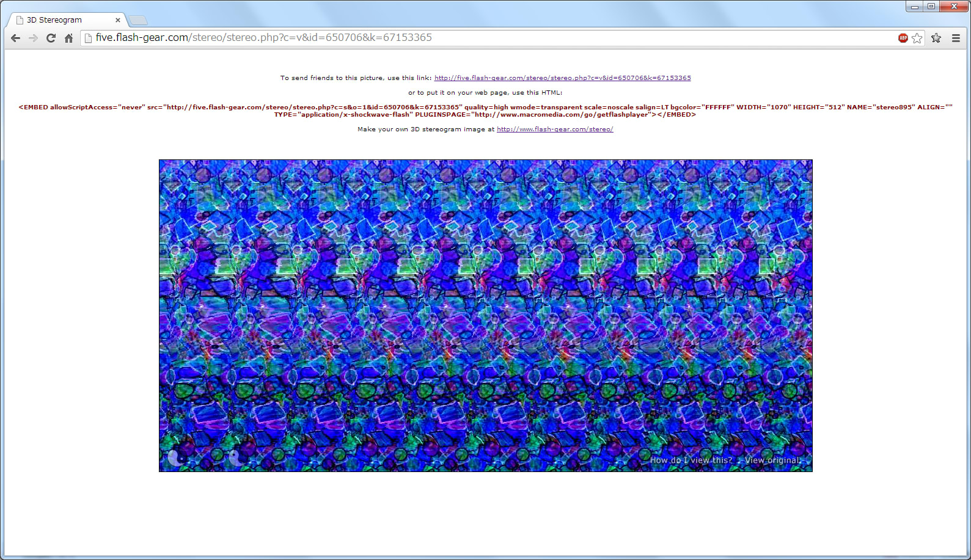Image resolution: width=971 pixels, height=560 pixels.
Task: Open the Adblock Plus extension icon
Action: point(903,38)
